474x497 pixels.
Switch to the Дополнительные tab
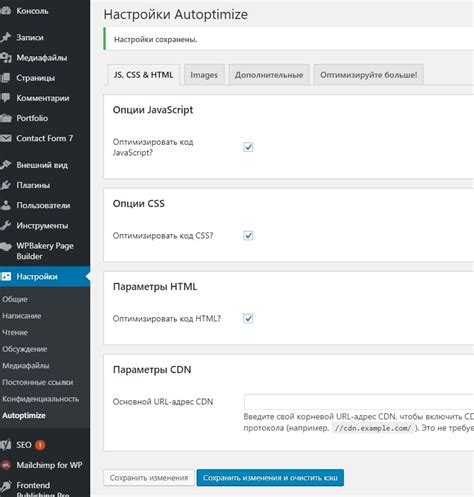tap(269, 75)
